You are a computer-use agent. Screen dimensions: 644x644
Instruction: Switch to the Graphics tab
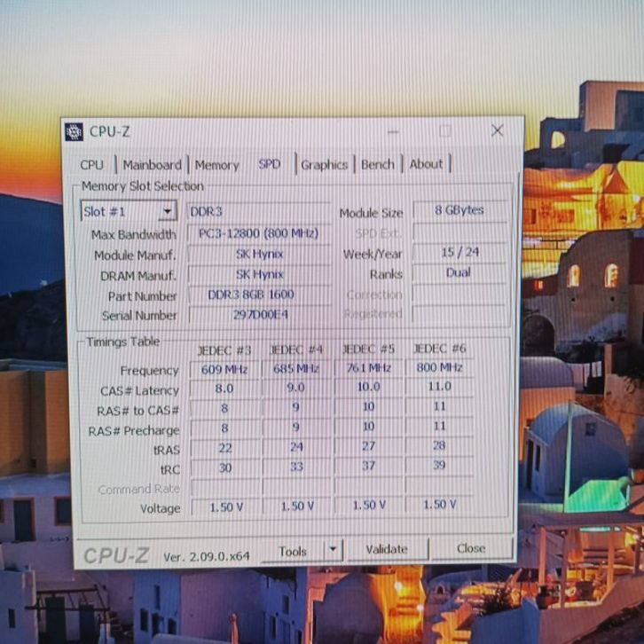coord(324,165)
